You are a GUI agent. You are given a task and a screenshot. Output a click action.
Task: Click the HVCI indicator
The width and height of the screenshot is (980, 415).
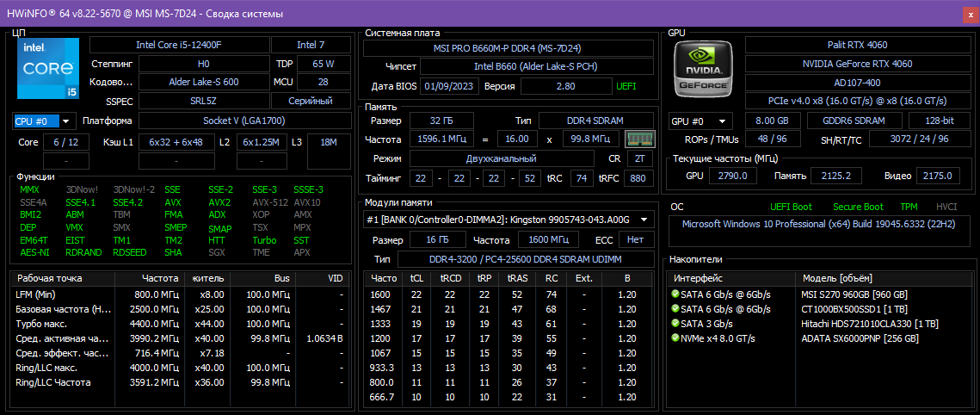946,207
